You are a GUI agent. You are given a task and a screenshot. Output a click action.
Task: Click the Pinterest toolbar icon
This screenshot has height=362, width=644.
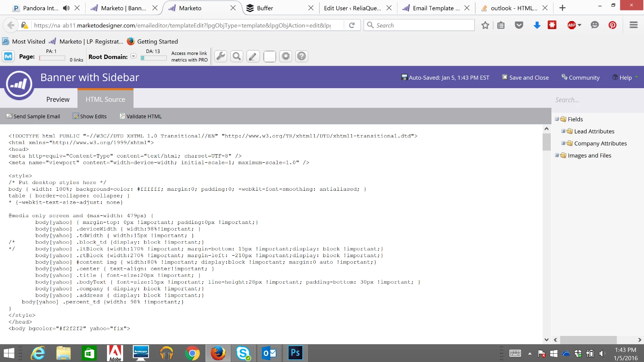coord(612,25)
